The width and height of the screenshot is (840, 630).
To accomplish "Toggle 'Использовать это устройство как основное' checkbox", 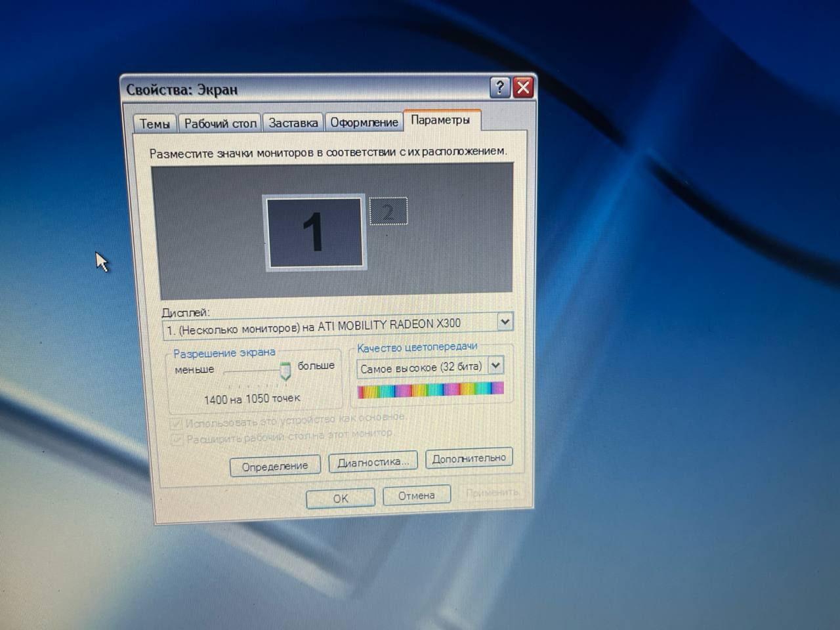I will pyautogui.click(x=176, y=423).
